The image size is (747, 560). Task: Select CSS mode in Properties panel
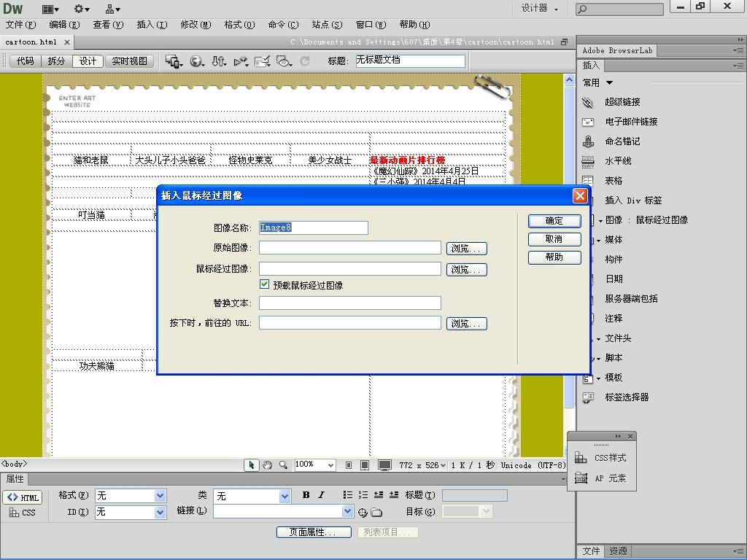point(23,513)
